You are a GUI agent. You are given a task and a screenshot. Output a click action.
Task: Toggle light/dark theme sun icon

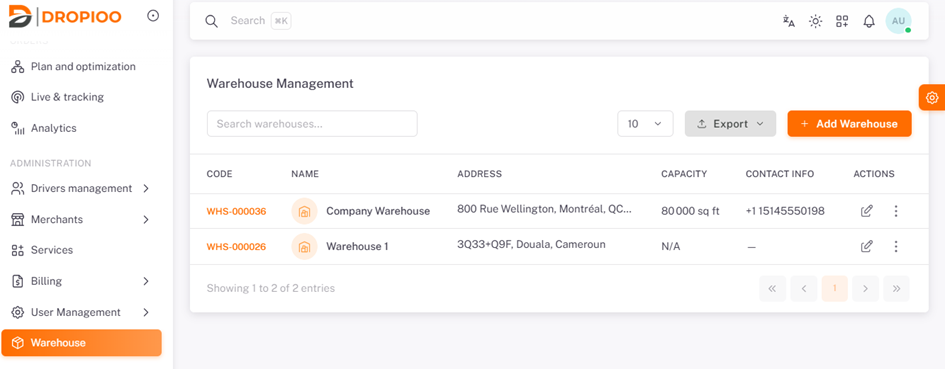815,21
